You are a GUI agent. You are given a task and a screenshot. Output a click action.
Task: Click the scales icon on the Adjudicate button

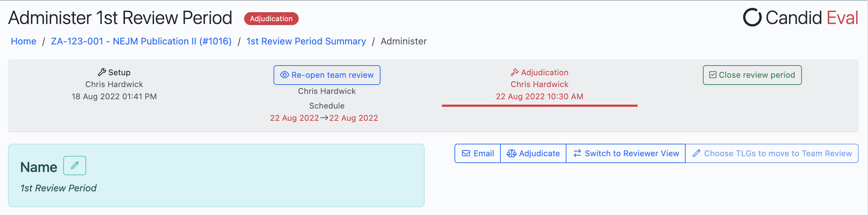click(x=512, y=153)
